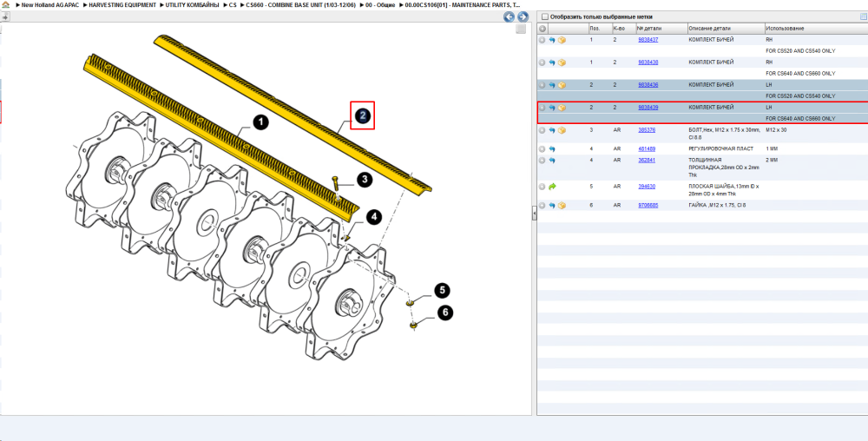Click 'ГАЙКА ,M12 x 1.75, Cl 8' description
The height and width of the screenshot is (441, 868).
pos(718,206)
